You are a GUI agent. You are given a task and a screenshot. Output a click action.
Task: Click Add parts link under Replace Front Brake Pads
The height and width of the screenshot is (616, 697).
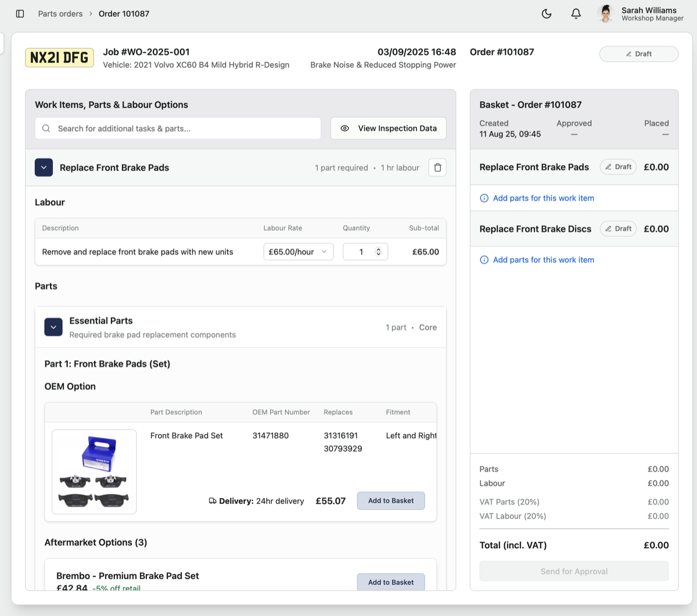(543, 198)
